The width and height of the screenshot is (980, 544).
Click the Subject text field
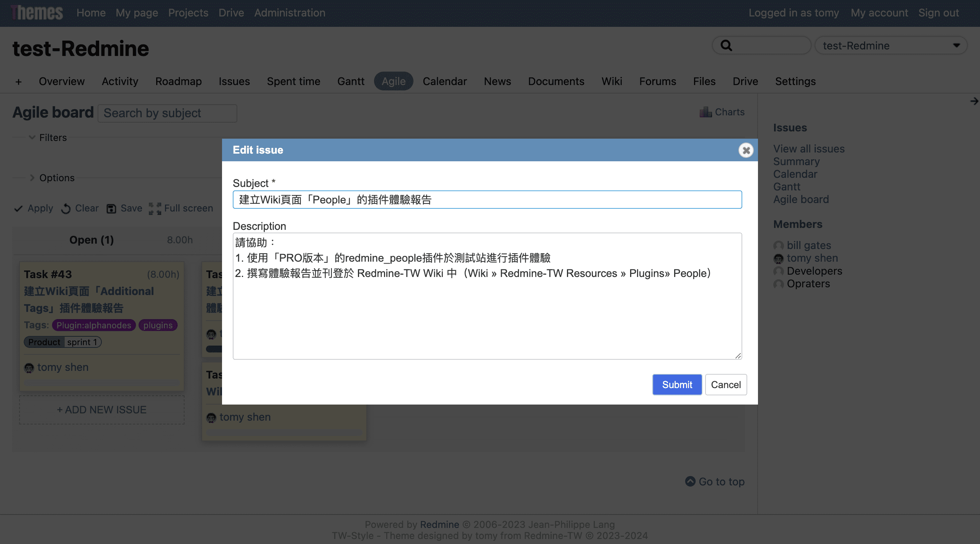[x=487, y=200]
